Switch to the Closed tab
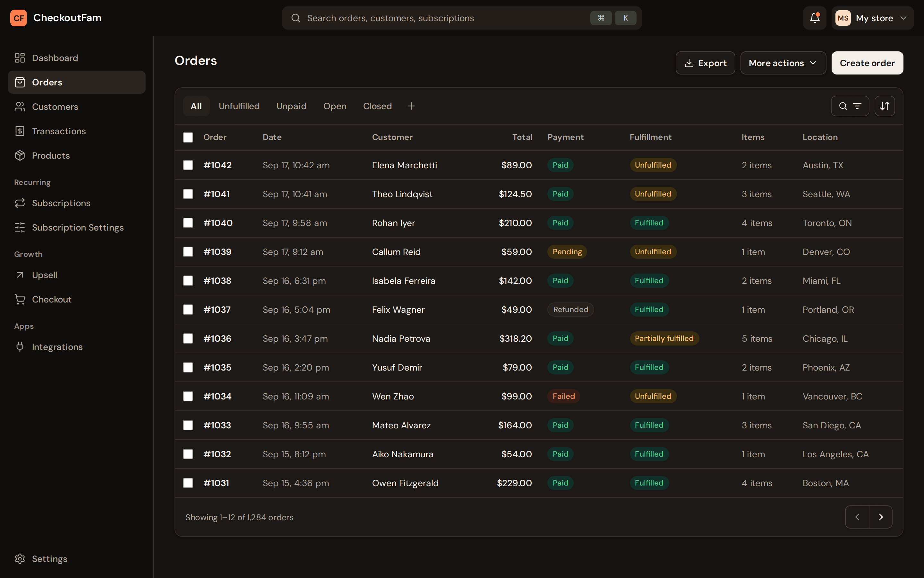The height and width of the screenshot is (578, 924). click(377, 106)
